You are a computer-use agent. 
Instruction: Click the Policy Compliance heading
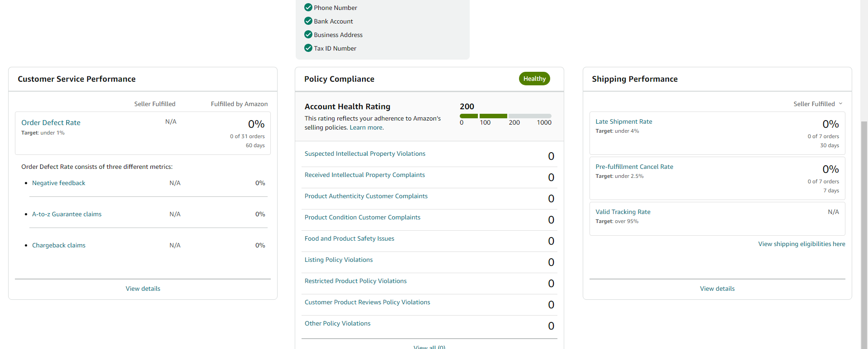click(339, 79)
